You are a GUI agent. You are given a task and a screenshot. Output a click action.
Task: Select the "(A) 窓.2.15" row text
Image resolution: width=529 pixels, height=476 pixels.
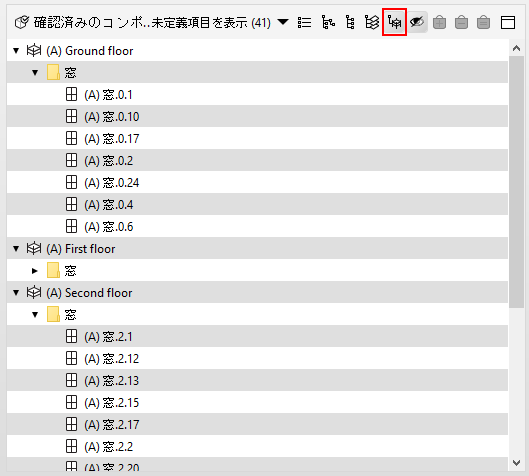click(112, 403)
